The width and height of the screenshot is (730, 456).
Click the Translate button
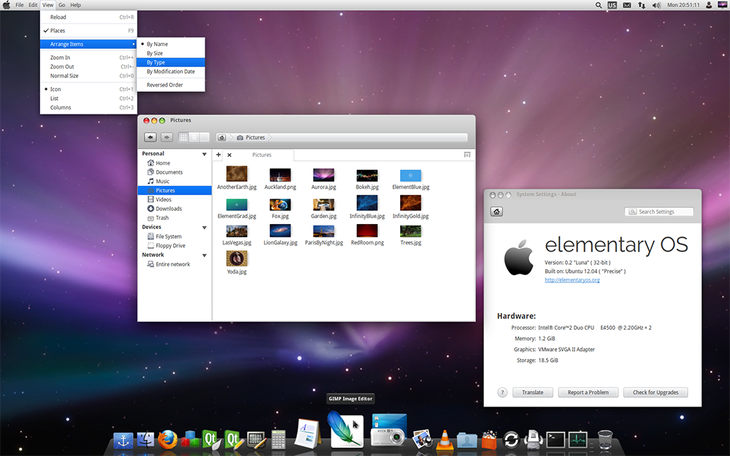click(533, 392)
